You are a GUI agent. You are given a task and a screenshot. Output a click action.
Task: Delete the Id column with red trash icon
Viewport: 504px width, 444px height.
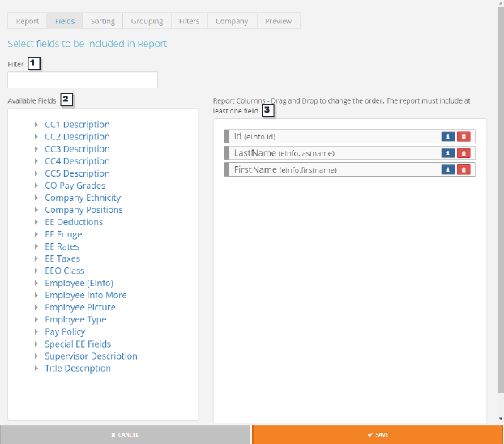(463, 137)
